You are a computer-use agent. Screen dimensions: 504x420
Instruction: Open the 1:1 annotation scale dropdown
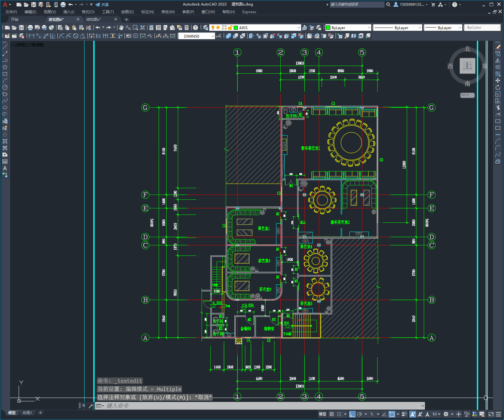pyautogui.click(x=436, y=414)
